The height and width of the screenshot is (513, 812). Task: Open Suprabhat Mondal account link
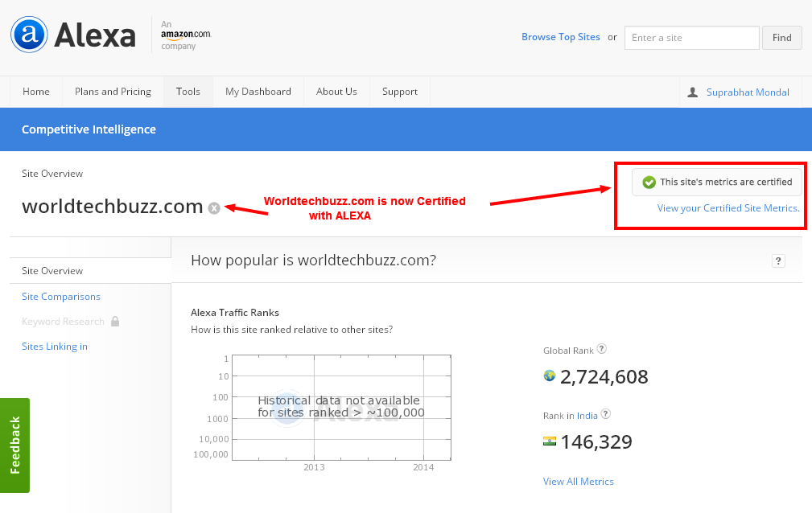[748, 92]
